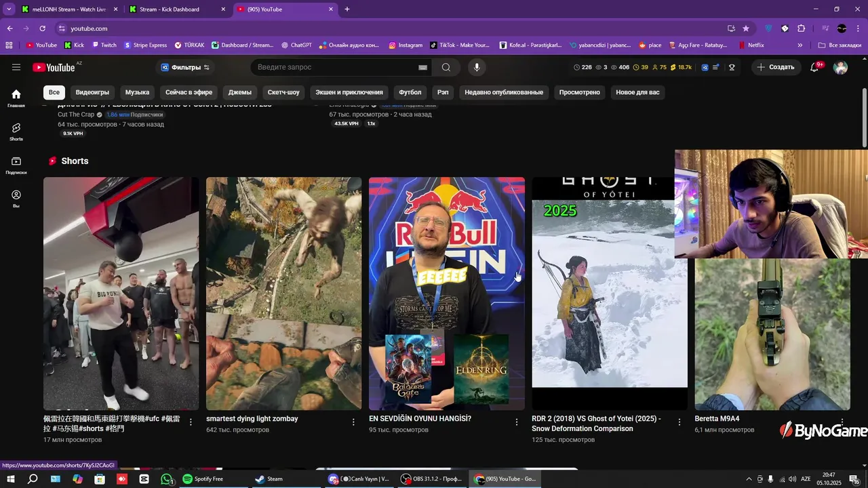This screenshot has width=868, height=488.
Task: Open the Red Bull Short thumbnail
Action: [447, 293]
